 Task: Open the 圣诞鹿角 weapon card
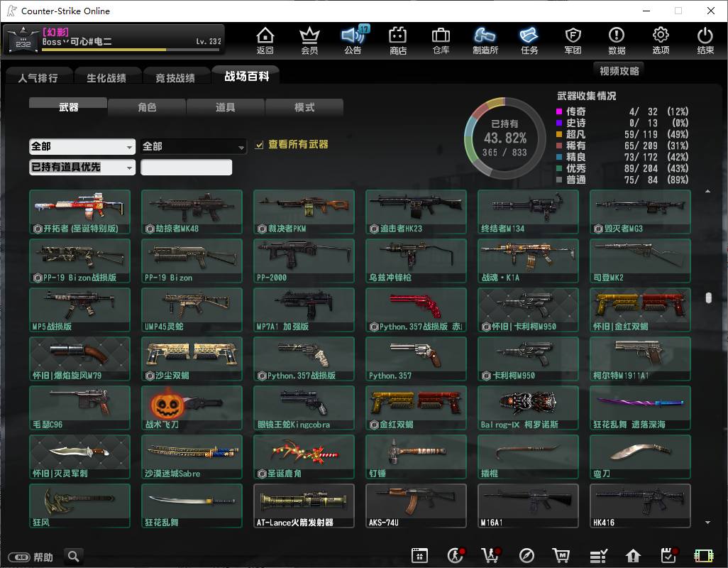(x=304, y=457)
